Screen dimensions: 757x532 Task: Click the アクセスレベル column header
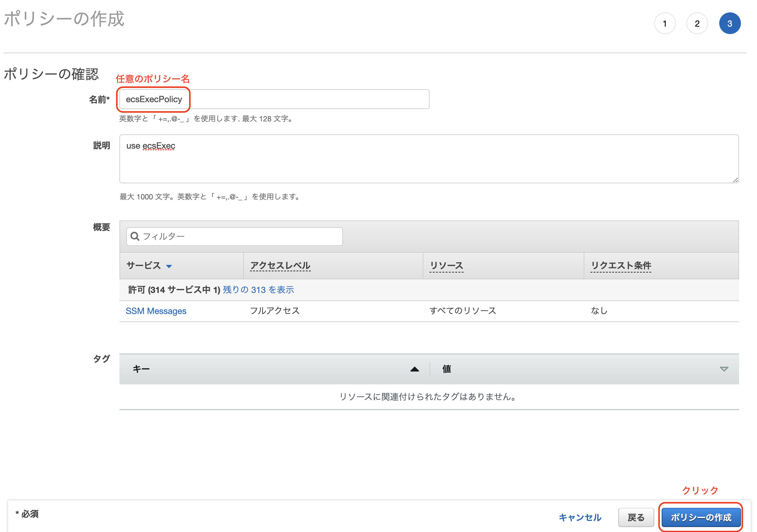point(280,265)
